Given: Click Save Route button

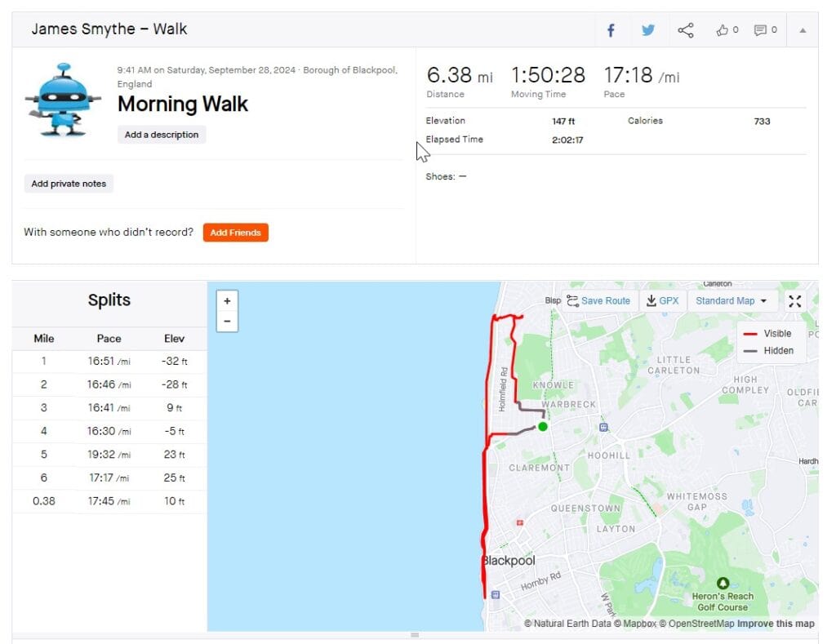Looking at the screenshot, I should 598,301.
